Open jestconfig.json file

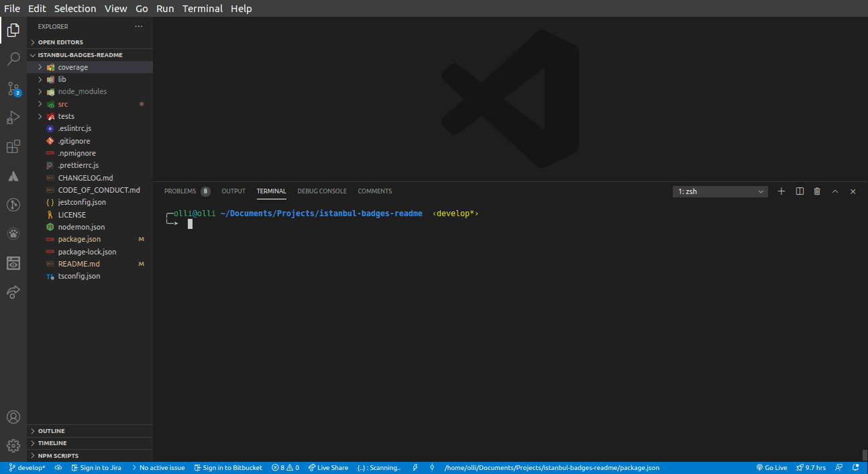coord(90,202)
